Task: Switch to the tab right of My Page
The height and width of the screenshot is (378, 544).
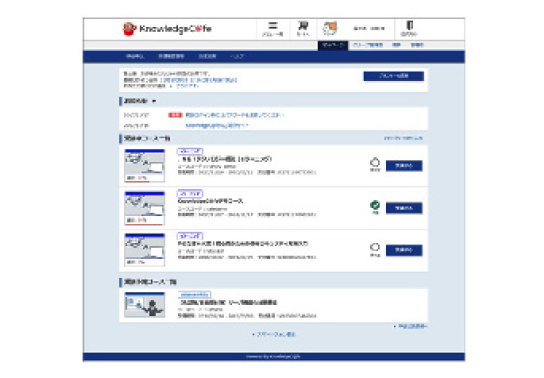Action: click(368, 45)
